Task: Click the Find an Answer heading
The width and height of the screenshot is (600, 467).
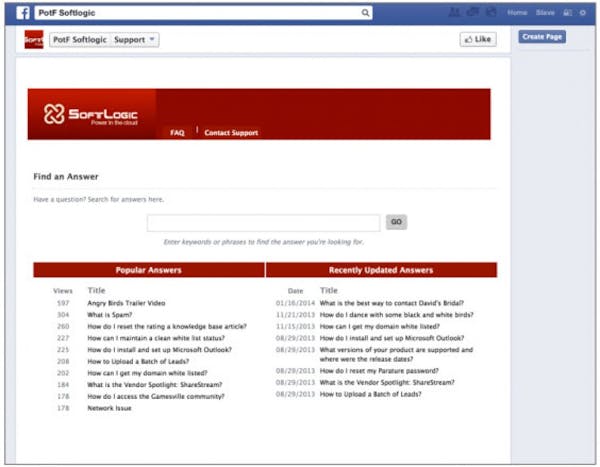Action: (x=66, y=176)
